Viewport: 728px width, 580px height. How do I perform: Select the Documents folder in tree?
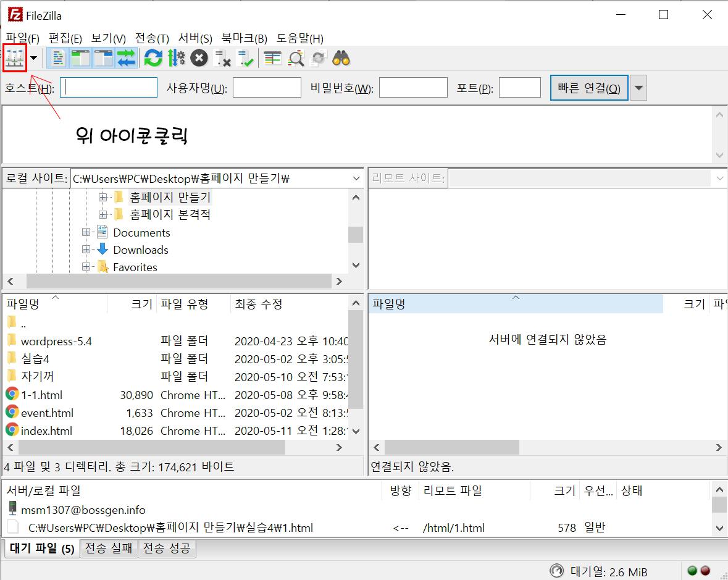(x=141, y=233)
